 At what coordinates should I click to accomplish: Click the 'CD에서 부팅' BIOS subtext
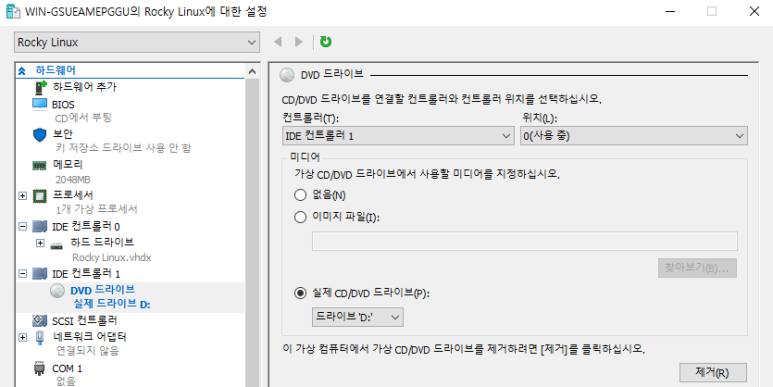pos(83,118)
